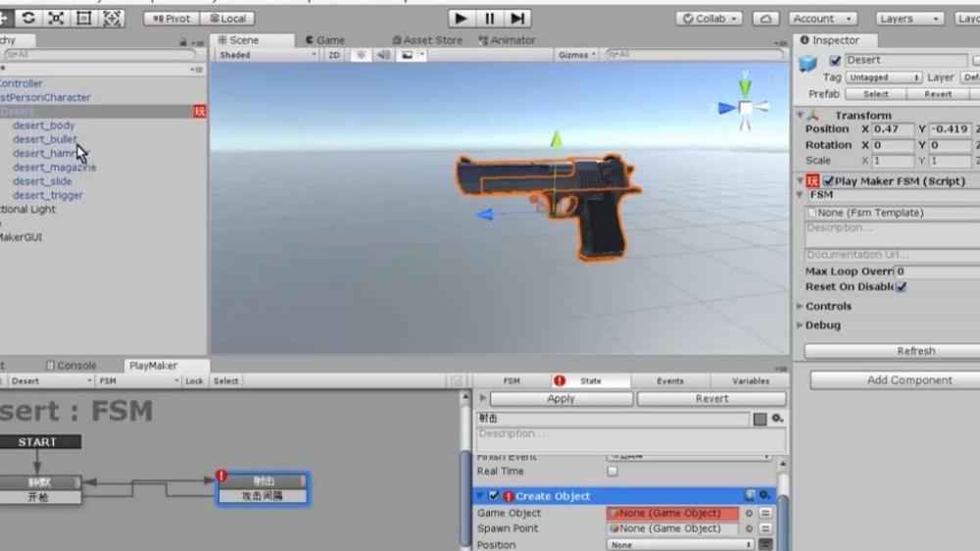
Task: Open the Untagged tag dropdown
Action: click(884, 77)
